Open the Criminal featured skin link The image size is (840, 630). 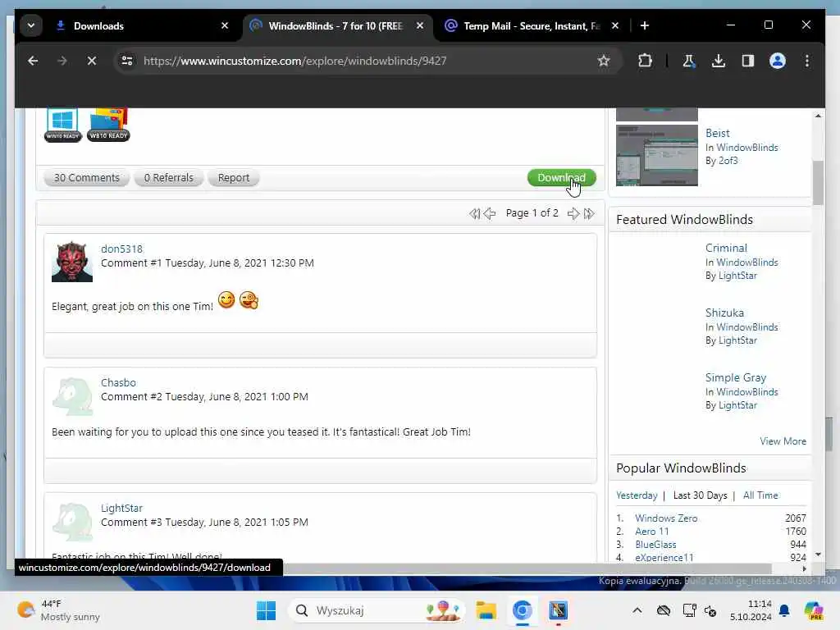(726, 248)
